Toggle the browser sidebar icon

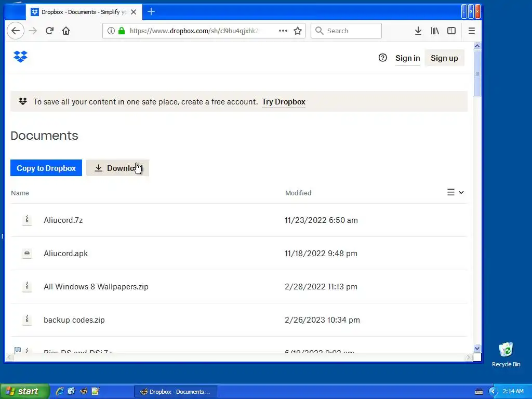tap(451, 31)
